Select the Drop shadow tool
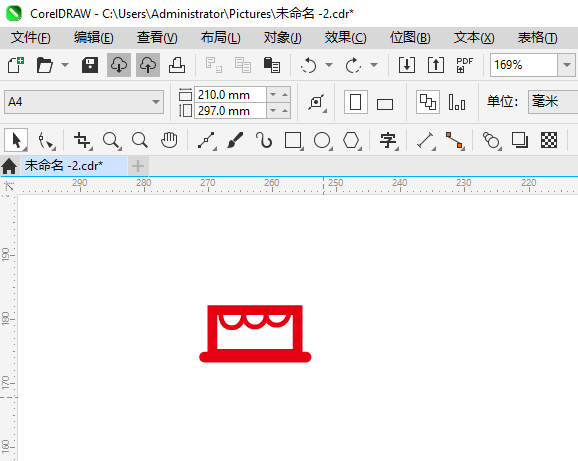Viewport: 578px width, 461px height. click(520, 140)
